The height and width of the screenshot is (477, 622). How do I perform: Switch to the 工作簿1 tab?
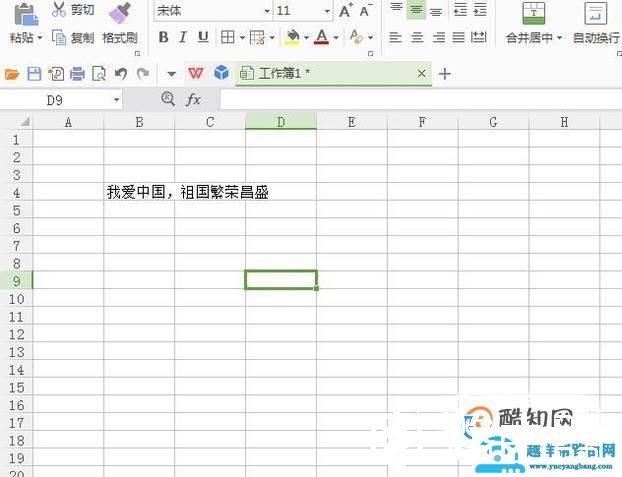point(333,73)
